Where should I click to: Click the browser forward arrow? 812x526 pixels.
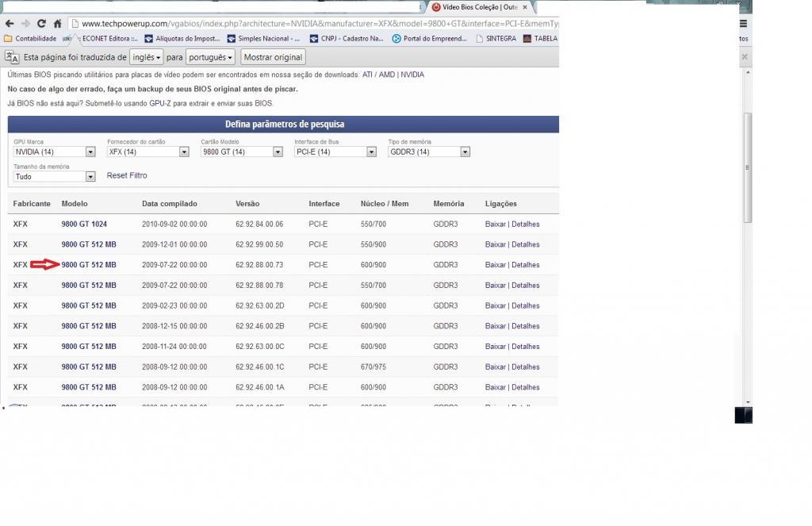tap(25, 23)
